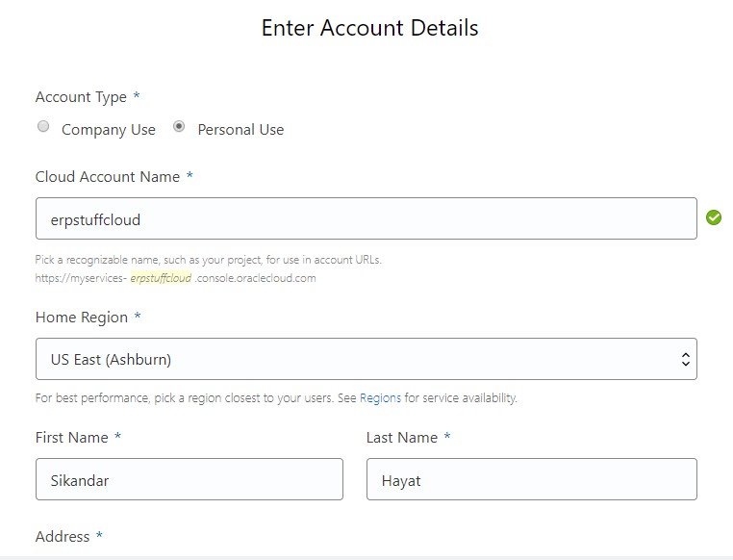Click into the Last Name field
This screenshot has height=560, width=733.
click(531, 479)
